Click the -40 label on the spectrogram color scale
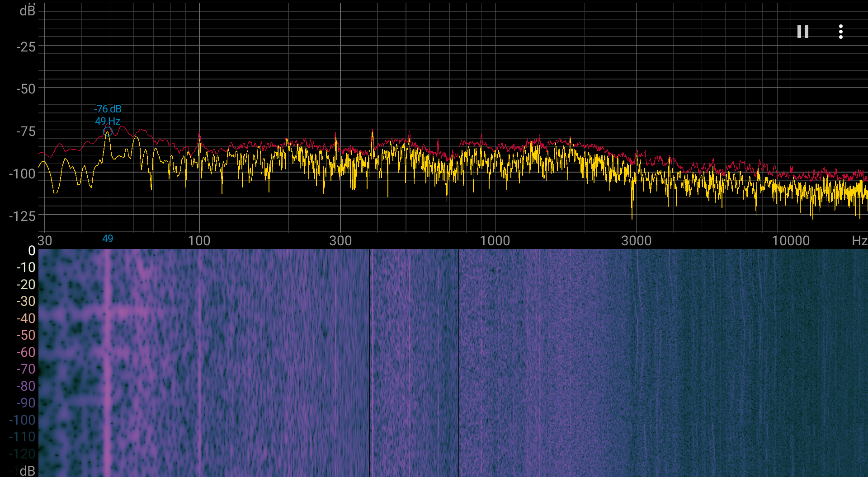 [26, 318]
